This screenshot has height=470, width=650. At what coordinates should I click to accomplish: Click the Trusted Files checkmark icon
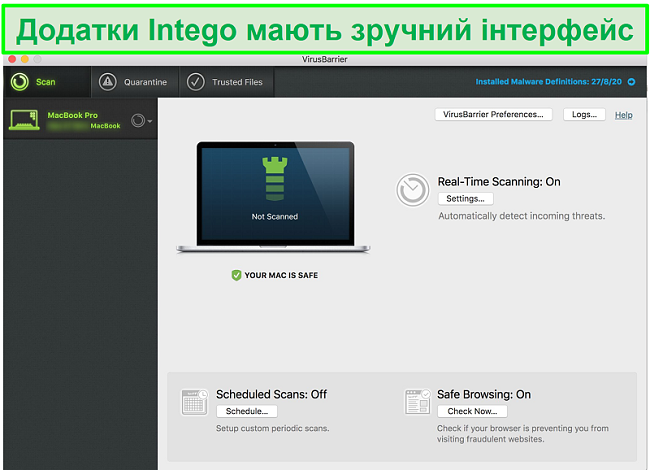pos(196,82)
